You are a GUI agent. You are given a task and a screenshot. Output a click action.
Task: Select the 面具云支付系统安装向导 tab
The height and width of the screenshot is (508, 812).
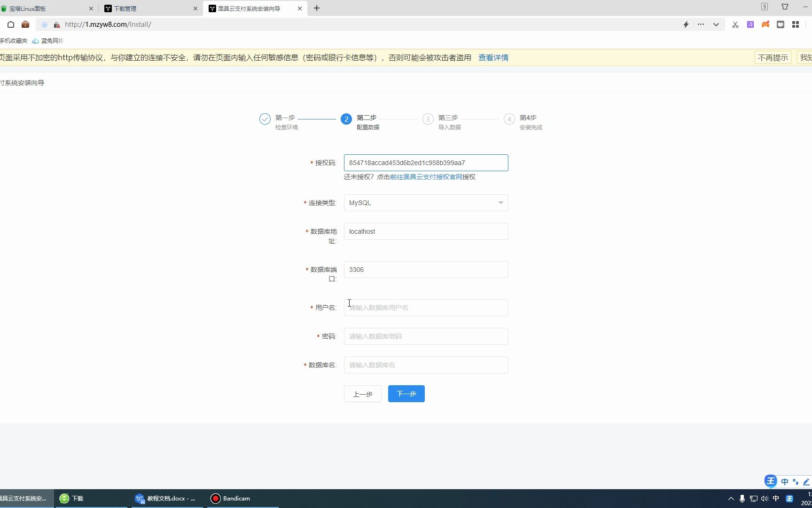tap(254, 8)
